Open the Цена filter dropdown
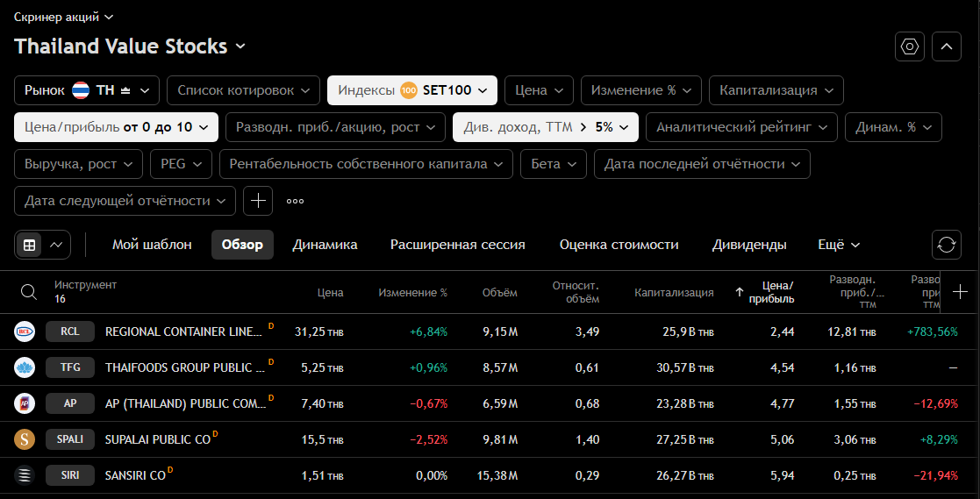Viewport: 980px width, 499px height. (x=539, y=90)
